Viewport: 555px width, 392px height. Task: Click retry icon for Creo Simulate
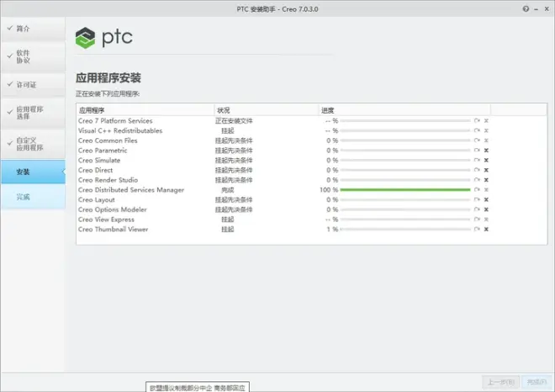pyautogui.click(x=477, y=160)
